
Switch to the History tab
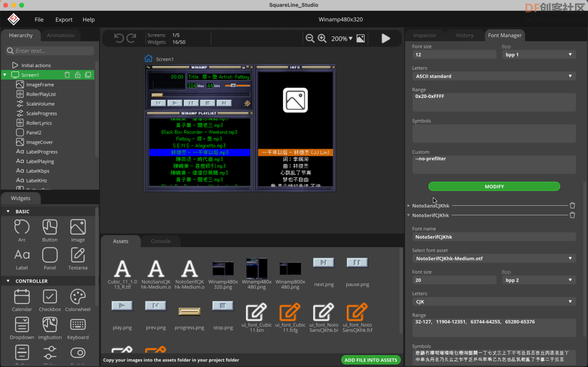[464, 35]
